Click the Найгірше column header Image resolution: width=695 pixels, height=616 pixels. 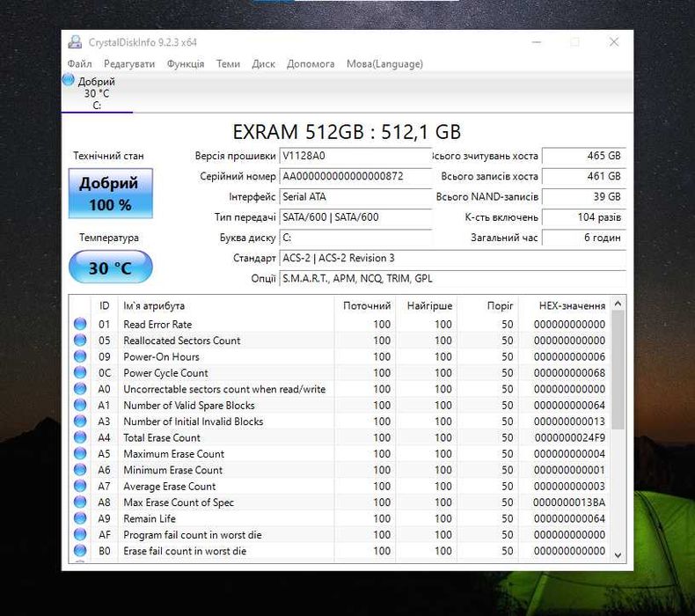coord(427,305)
